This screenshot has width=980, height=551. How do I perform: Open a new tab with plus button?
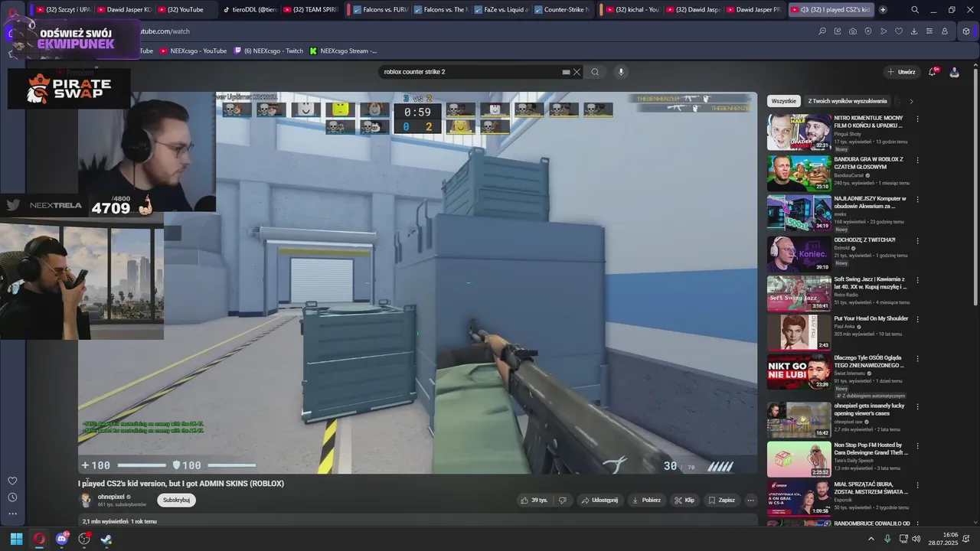point(883,10)
